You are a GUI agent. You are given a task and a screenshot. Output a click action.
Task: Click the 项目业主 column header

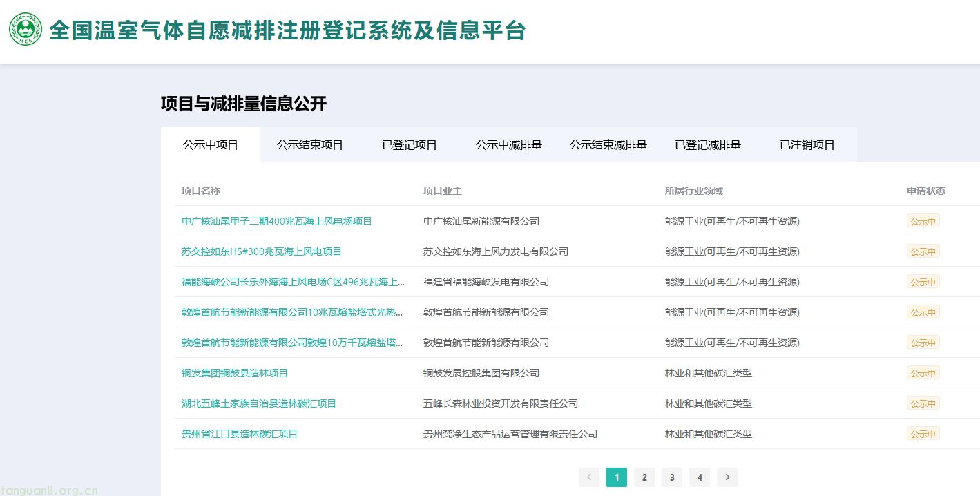click(x=443, y=191)
